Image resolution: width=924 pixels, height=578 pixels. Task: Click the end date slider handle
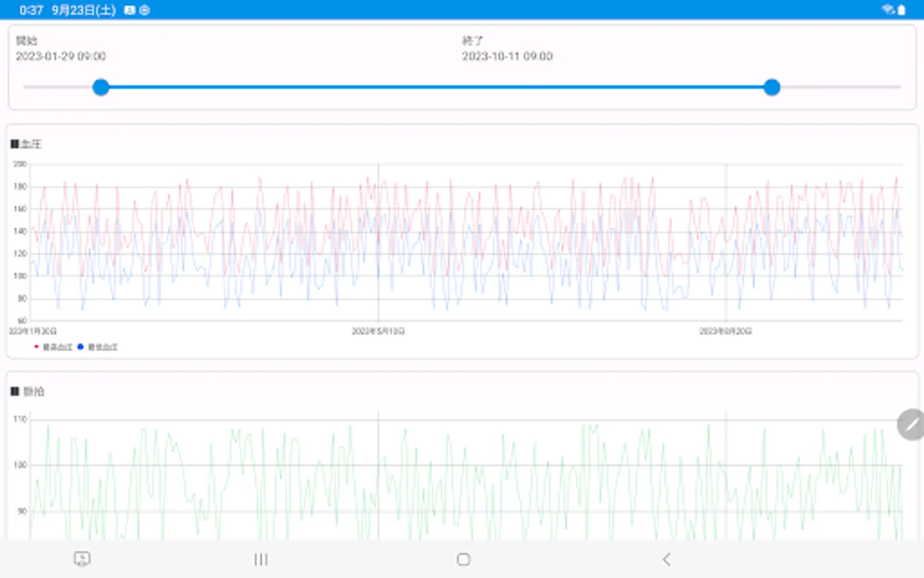[772, 87]
